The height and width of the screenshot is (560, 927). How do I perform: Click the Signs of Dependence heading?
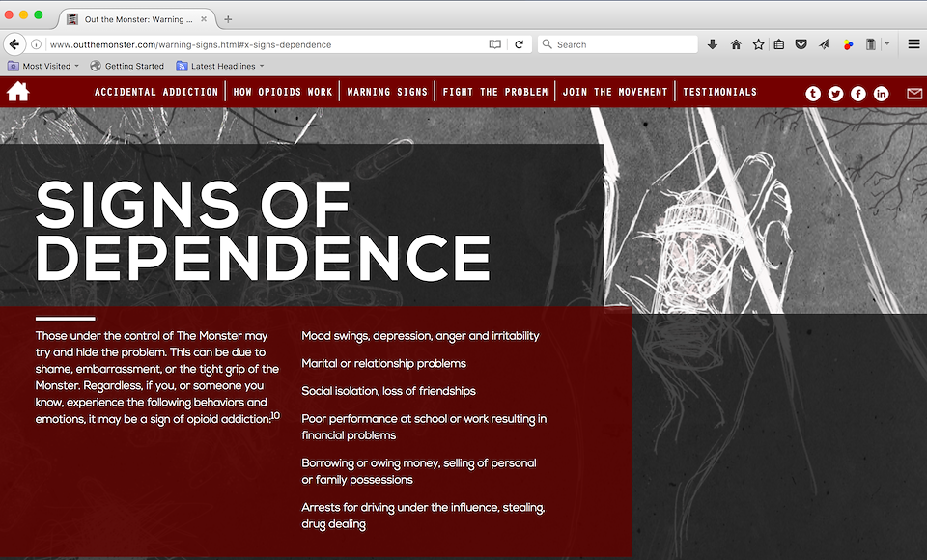pos(263,231)
